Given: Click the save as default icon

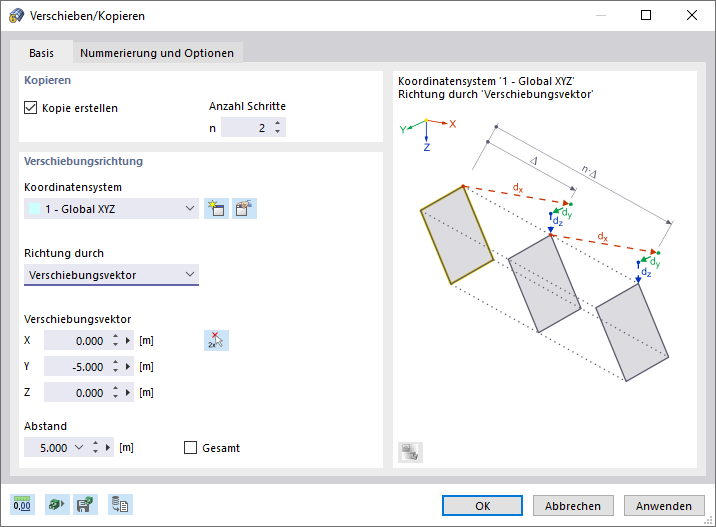Looking at the screenshot, I should point(85,505).
